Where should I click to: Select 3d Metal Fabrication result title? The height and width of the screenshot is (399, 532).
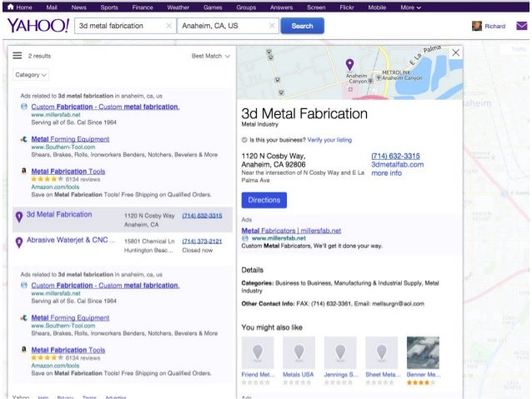coord(59,214)
